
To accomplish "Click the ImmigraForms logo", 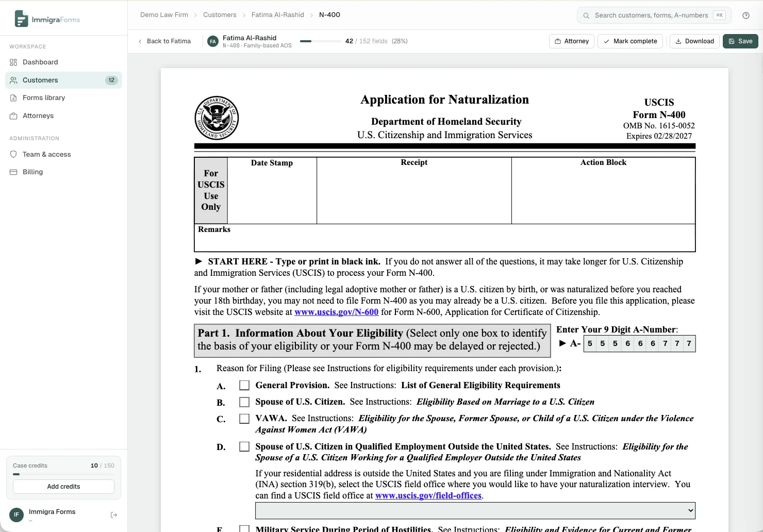I will coord(47,19).
